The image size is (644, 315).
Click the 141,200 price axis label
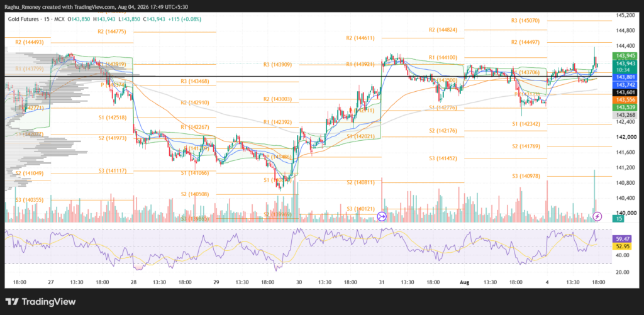point(625,168)
